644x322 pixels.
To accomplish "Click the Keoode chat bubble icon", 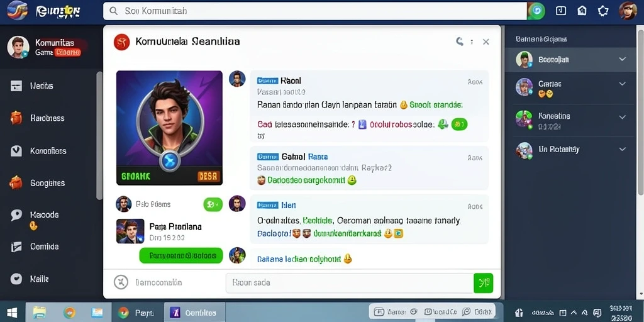I will coord(16,215).
